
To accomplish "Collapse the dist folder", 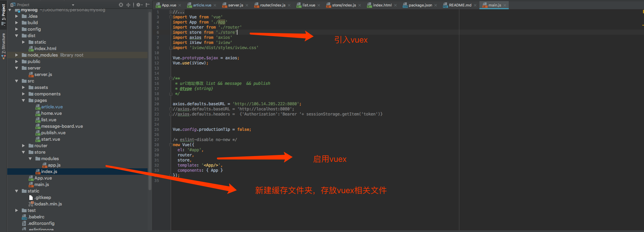I will (16, 35).
